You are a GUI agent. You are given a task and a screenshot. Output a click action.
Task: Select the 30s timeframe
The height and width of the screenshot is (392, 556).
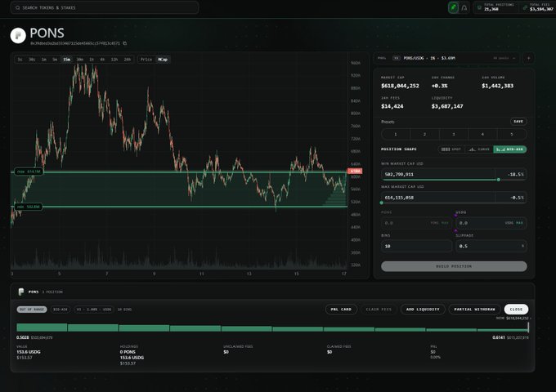(32, 60)
